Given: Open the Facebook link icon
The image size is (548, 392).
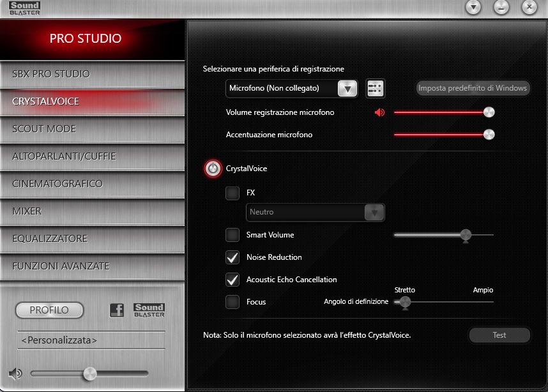Looking at the screenshot, I should coord(117,310).
